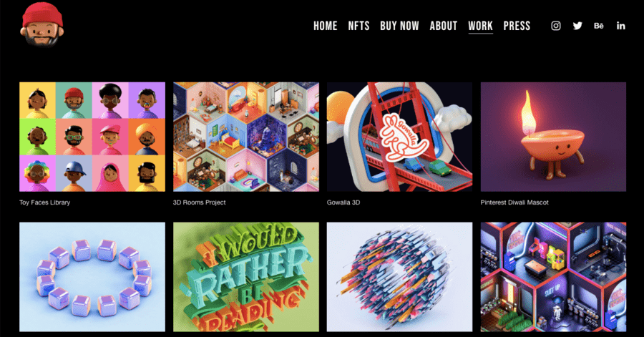This screenshot has height=337, width=644.
Task: Open the LinkedIn icon link
Action: [620, 26]
